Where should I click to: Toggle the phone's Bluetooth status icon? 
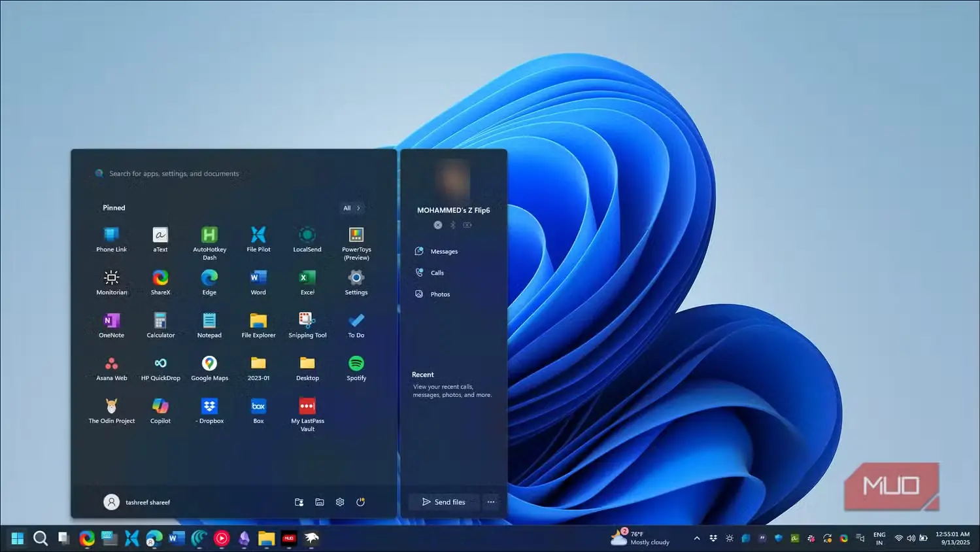[x=452, y=225]
